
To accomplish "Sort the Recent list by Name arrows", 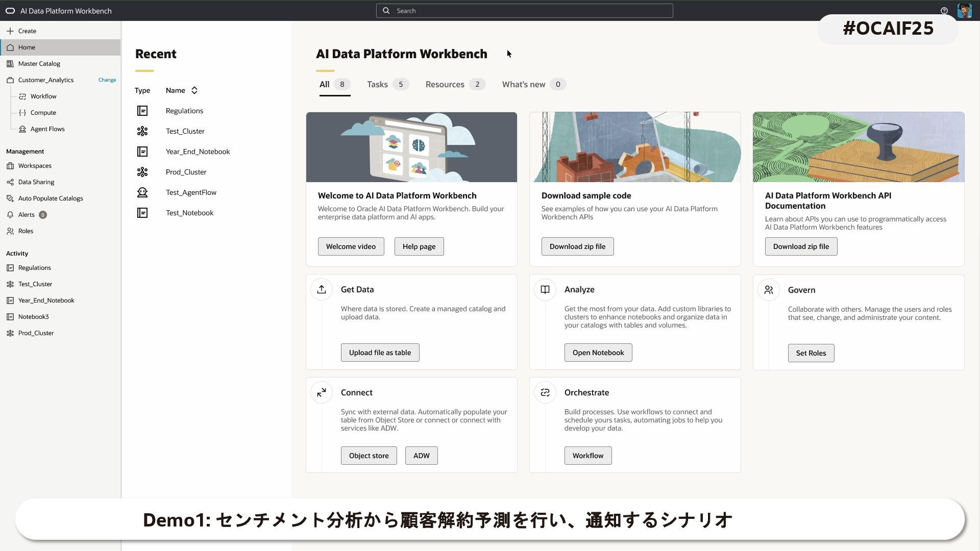I will point(194,90).
